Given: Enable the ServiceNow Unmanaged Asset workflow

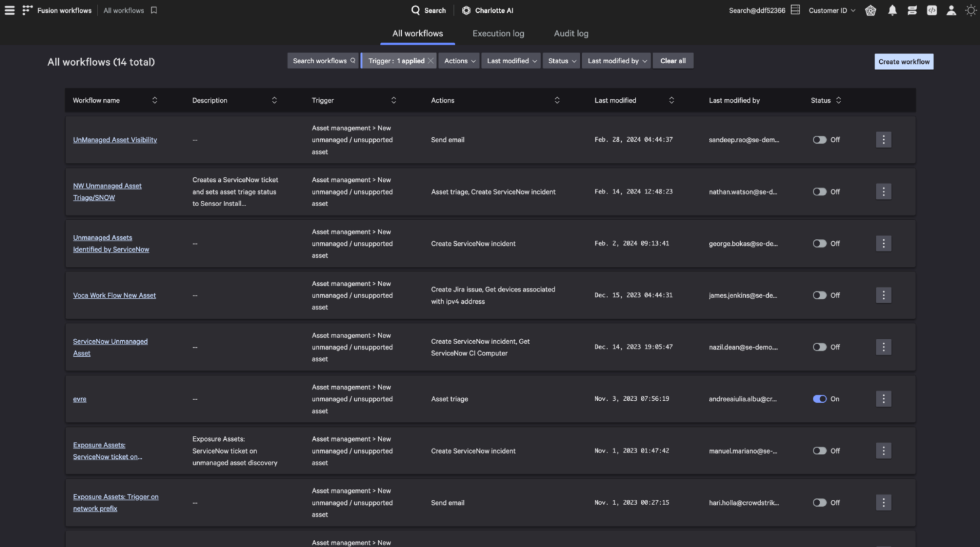Looking at the screenshot, I should [x=820, y=347].
